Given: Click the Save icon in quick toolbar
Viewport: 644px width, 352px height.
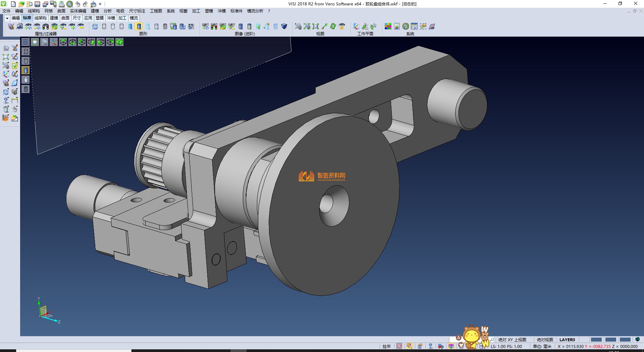Looking at the screenshot, I should [x=37, y=4].
